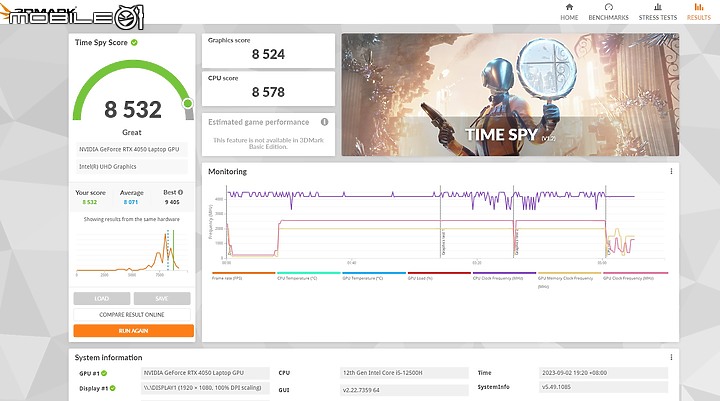Screen dimensions: 720x401
Task: Click the green check next to Display #1
Action: (112, 388)
